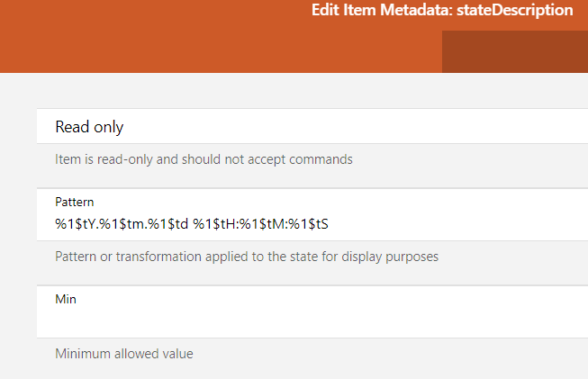
Task: Click the "Minimum allowed value" hint
Action: coord(123,354)
